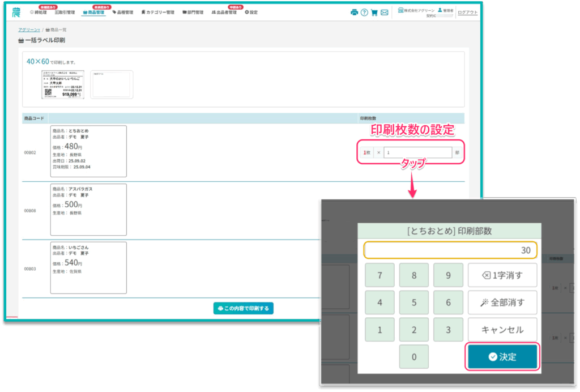Click the envelope mail icon
This screenshot has width=580, height=392.
[x=385, y=12]
